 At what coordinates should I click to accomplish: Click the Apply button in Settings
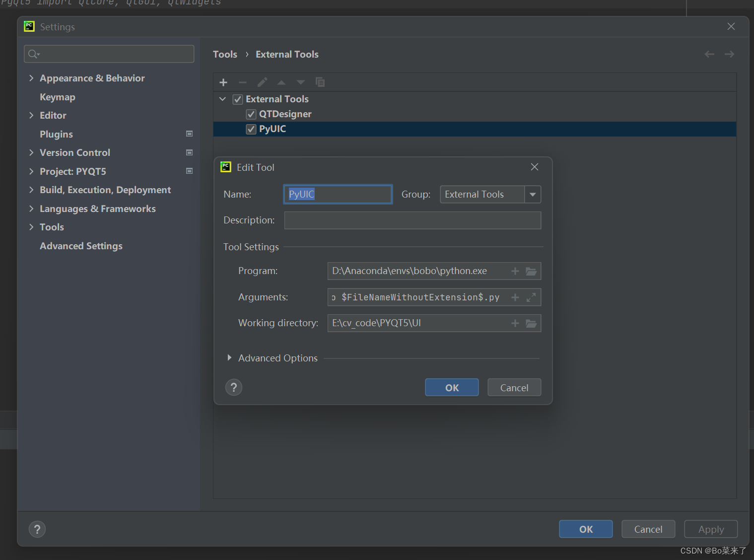(711, 529)
